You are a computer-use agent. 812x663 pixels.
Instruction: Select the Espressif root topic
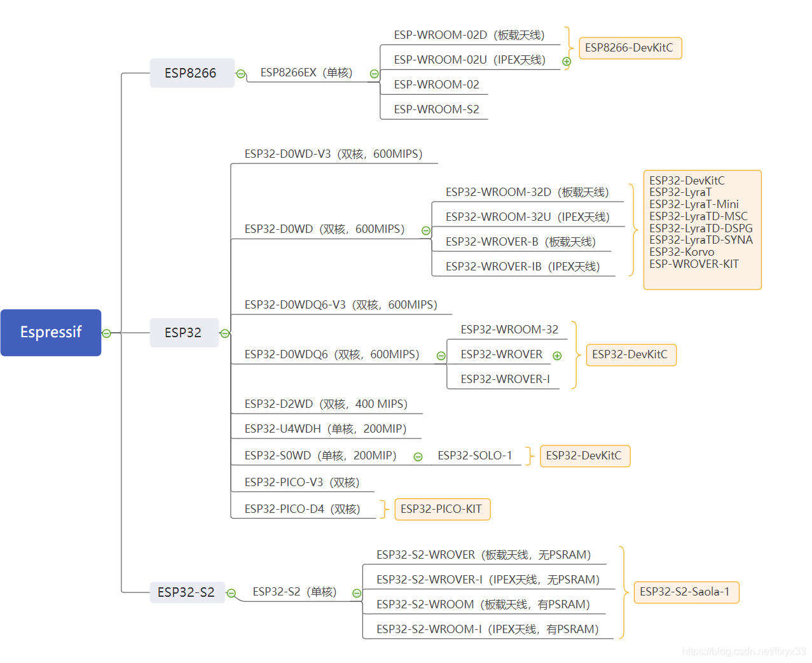[51, 332]
